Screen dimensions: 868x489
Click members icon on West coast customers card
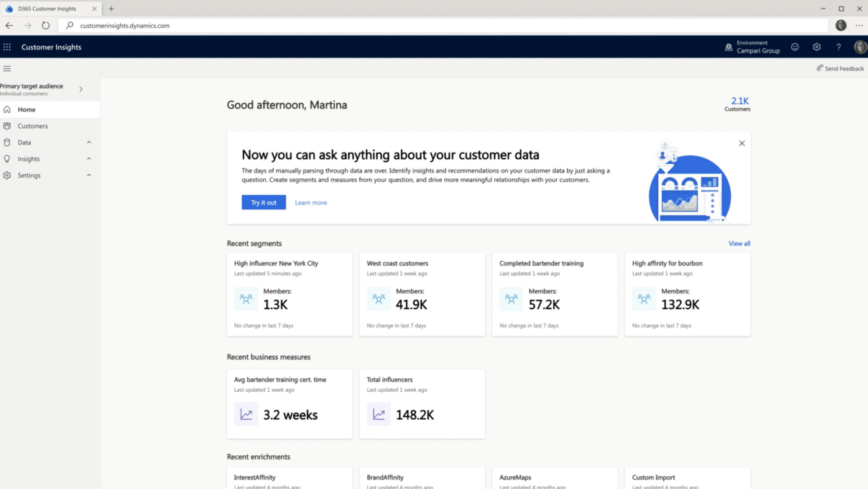(379, 298)
